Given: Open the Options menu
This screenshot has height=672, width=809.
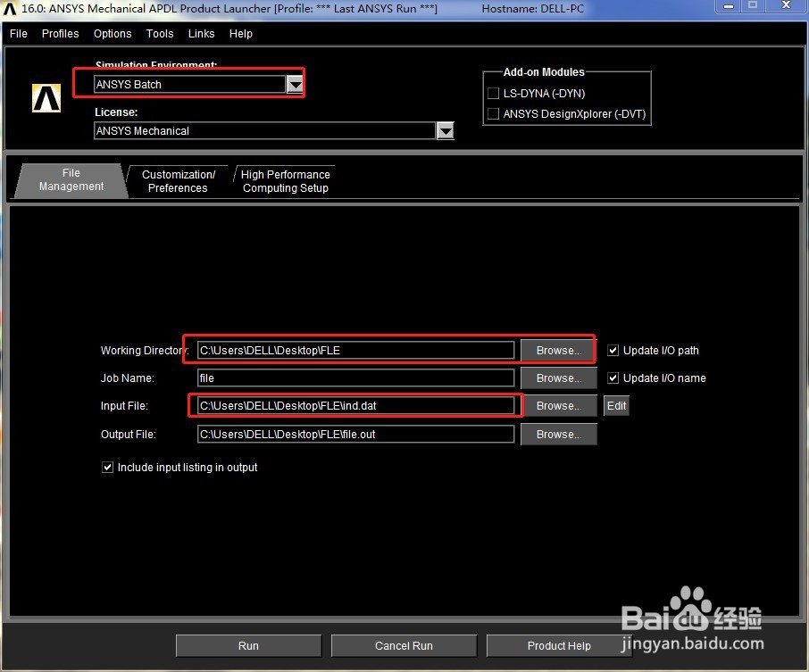Looking at the screenshot, I should [x=113, y=34].
